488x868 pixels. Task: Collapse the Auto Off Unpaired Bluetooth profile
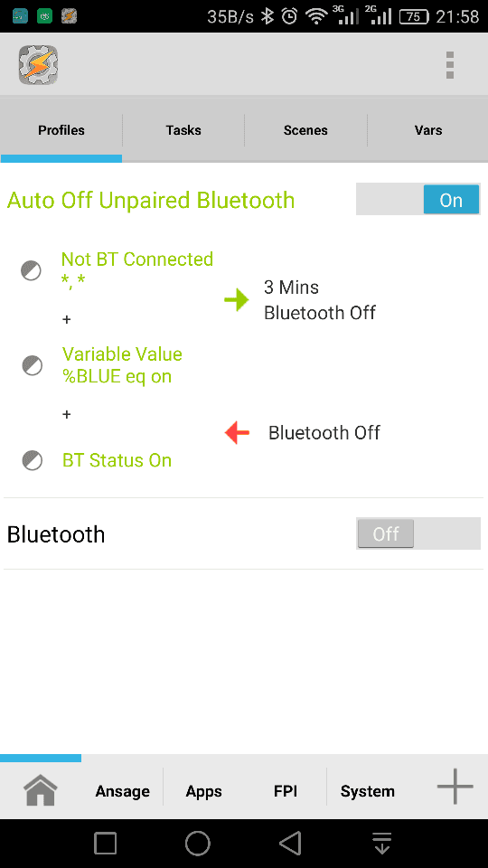click(x=151, y=201)
